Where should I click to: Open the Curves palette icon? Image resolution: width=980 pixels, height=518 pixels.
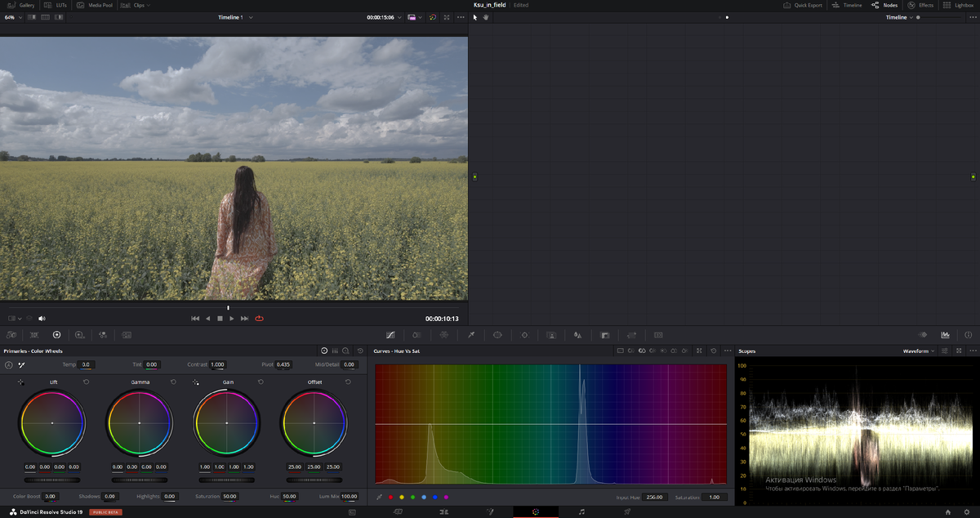[x=390, y=335]
